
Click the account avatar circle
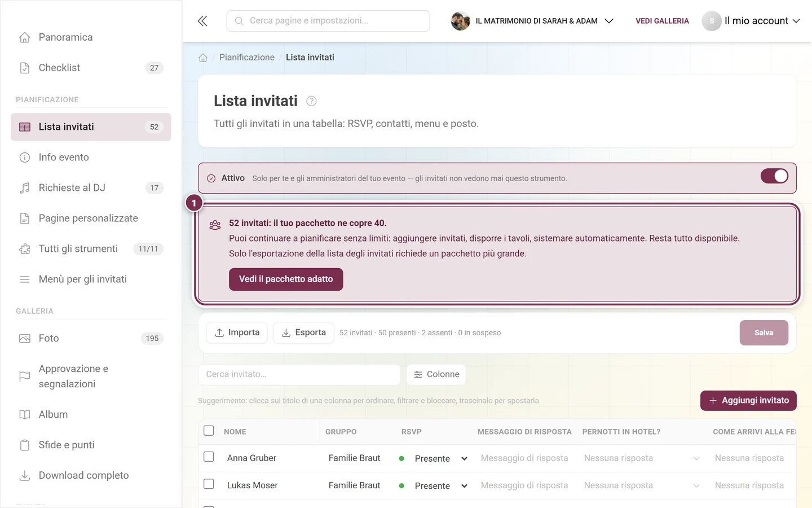[712, 21]
